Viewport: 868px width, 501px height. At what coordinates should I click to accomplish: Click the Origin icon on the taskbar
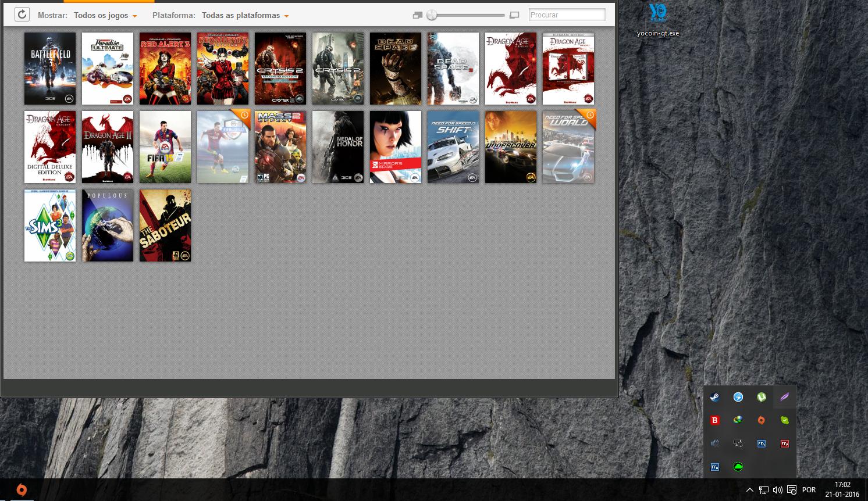pos(22,490)
